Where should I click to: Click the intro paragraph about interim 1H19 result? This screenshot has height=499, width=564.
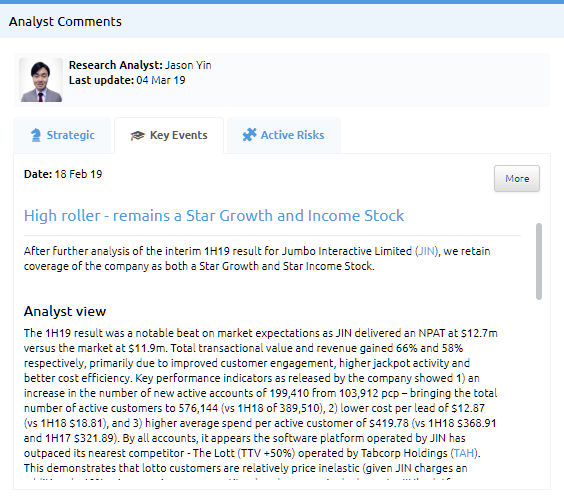[257, 258]
